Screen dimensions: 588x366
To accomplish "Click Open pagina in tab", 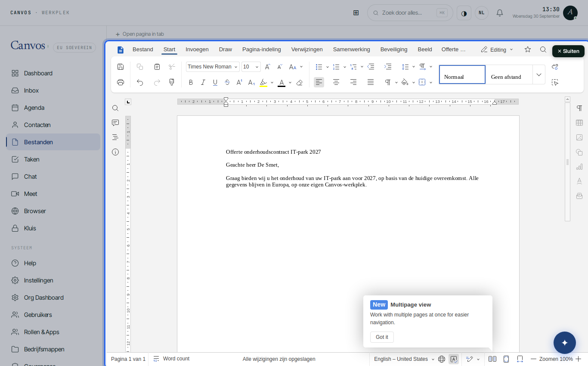I will 139,34.
